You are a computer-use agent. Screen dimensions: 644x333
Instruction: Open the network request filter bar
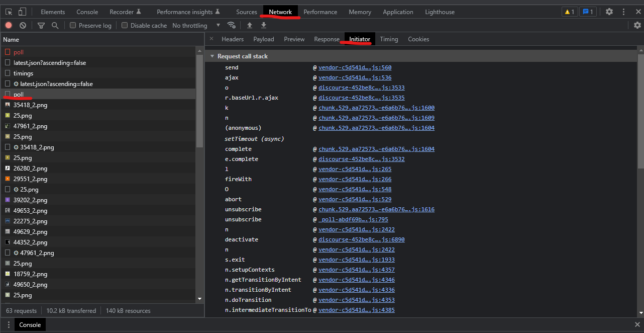coord(41,25)
